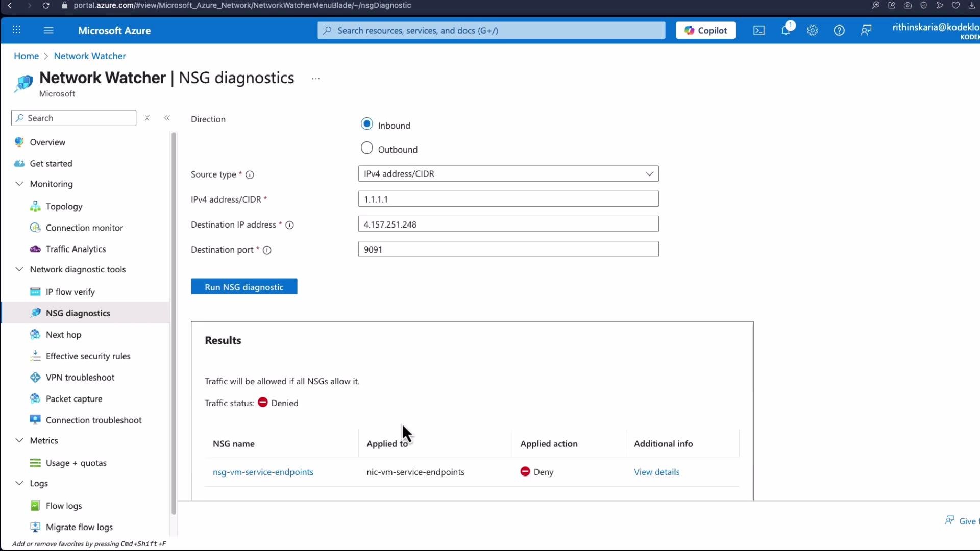This screenshot has height=551, width=980.
Task: Open Connection monitor in the sidebar
Action: pos(85,228)
